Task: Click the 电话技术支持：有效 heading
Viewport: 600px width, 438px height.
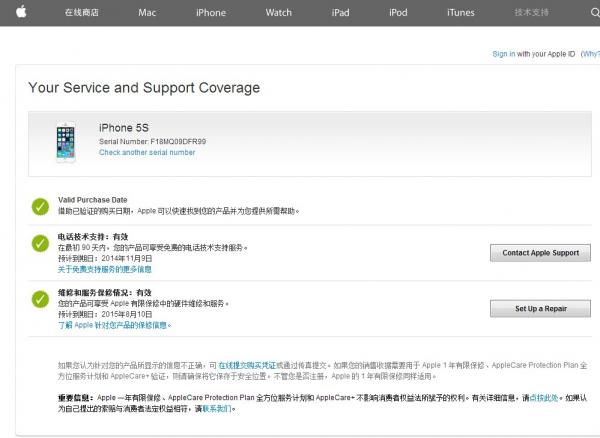Action: point(93,237)
